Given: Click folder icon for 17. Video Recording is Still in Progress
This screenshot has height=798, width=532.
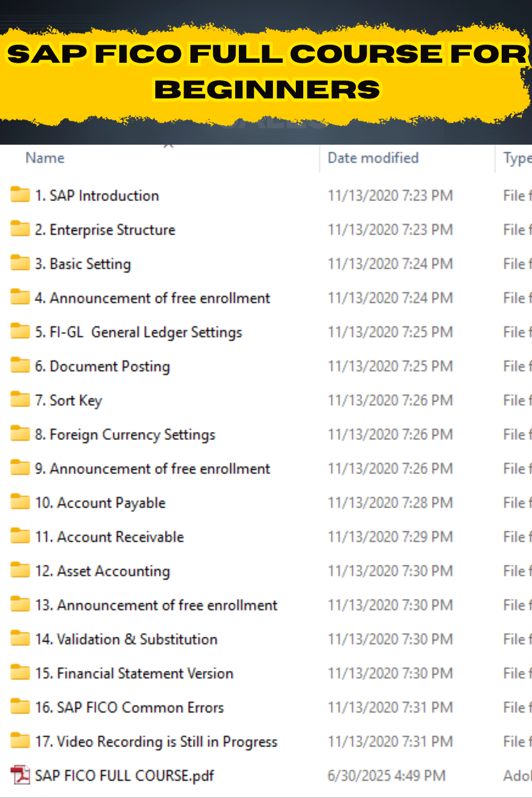Looking at the screenshot, I should 20,741.
